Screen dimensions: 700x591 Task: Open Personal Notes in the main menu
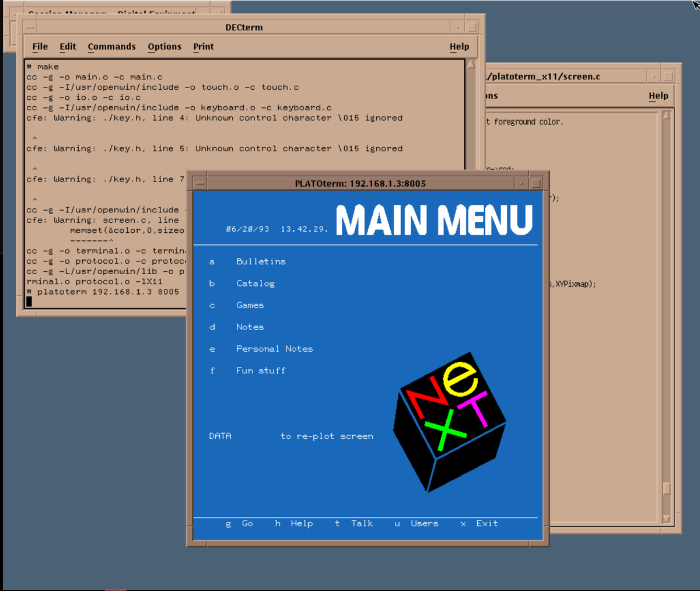coord(274,349)
